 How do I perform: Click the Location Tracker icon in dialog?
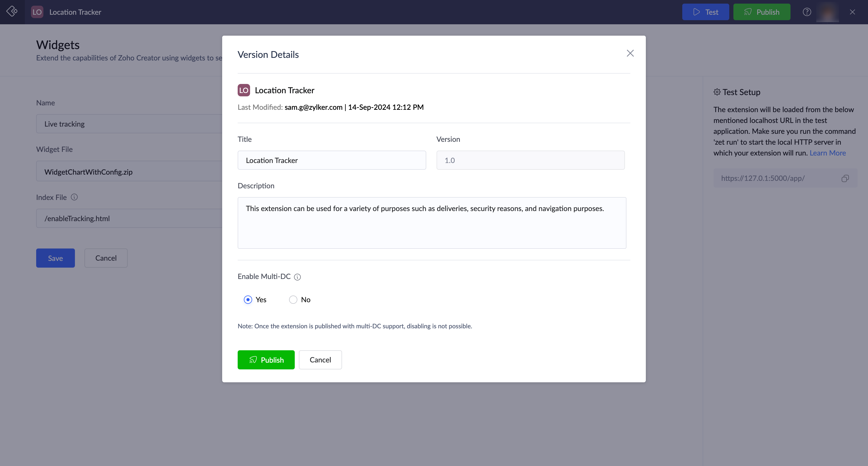pyautogui.click(x=244, y=90)
